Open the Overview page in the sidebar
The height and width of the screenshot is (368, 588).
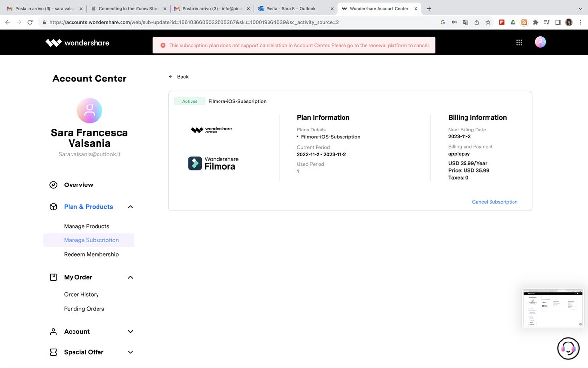[x=78, y=185]
